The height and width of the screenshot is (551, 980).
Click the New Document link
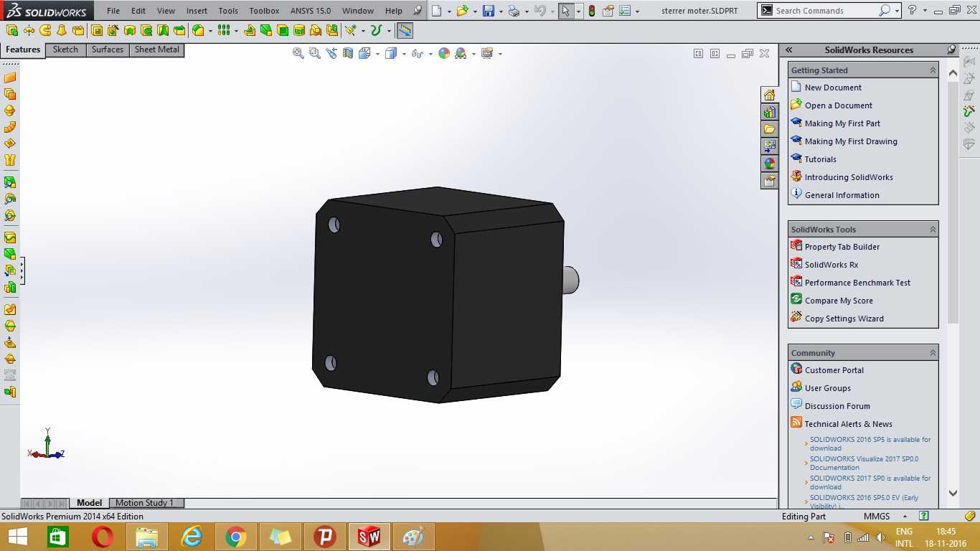pyautogui.click(x=833, y=88)
